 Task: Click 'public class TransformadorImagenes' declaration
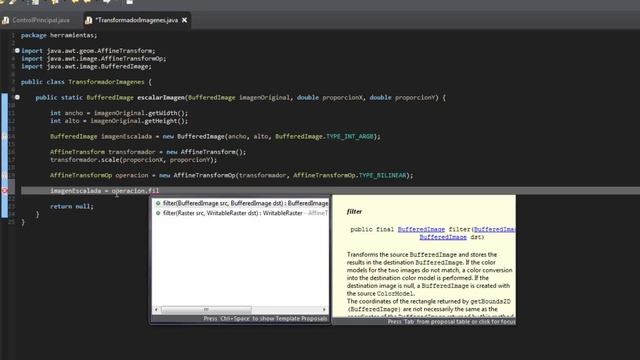(x=82, y=82)
